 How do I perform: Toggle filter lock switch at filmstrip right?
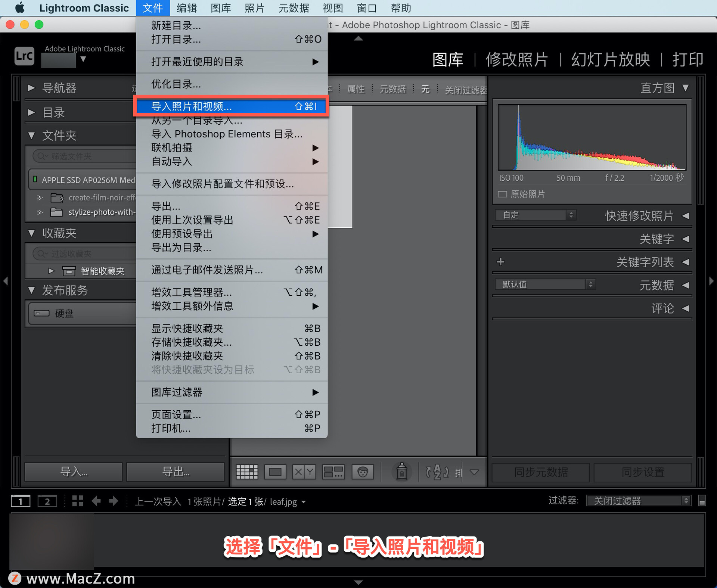tap(702, 501)
